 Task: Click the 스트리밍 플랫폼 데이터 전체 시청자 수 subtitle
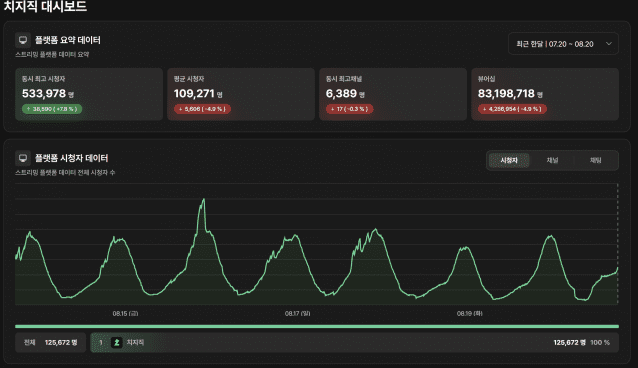click(x=65, y=173)
